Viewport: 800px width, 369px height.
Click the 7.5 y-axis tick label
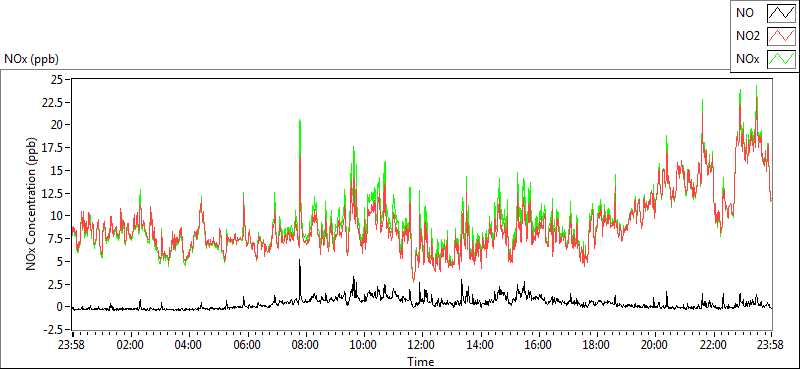(x=55, y=239)
